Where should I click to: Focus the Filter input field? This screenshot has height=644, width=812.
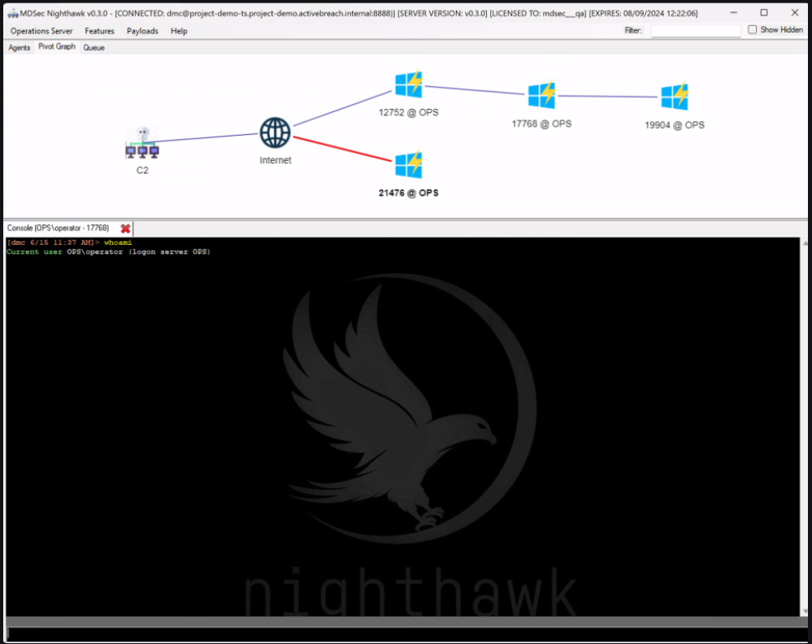click(x=696, y=31)
